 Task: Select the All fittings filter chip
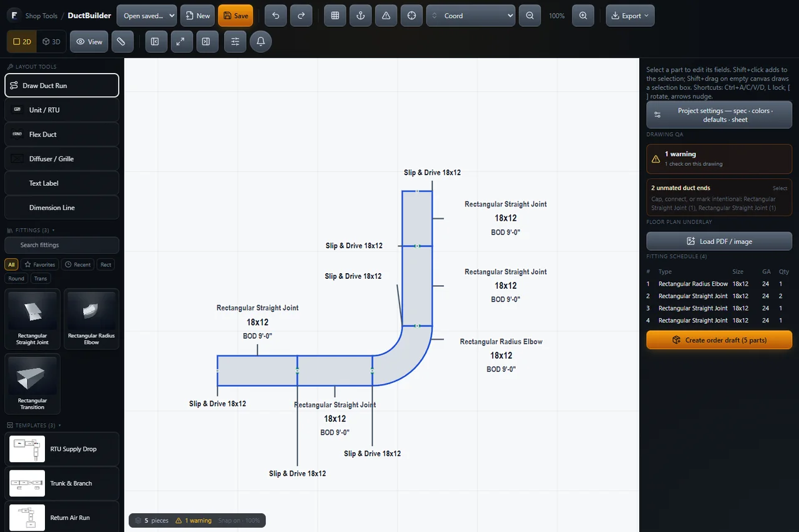[11, 264]
